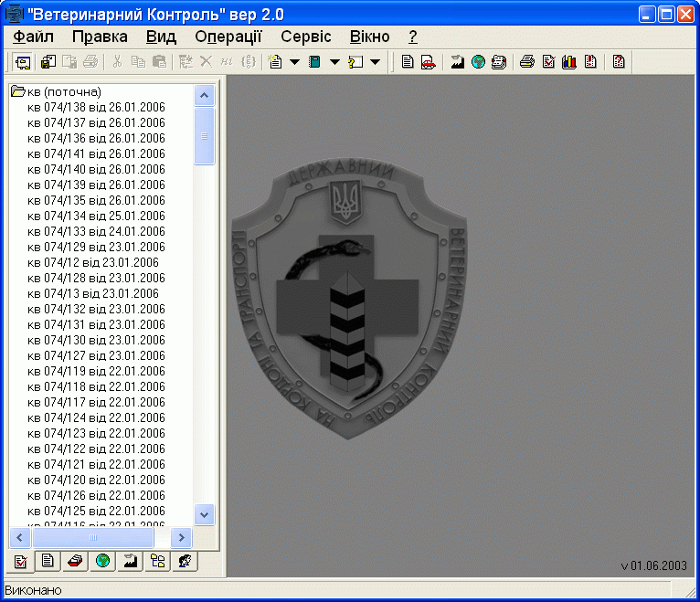Click the horizontal scroll left arrow
The image size is (700, 602).
tap(19, 537)
